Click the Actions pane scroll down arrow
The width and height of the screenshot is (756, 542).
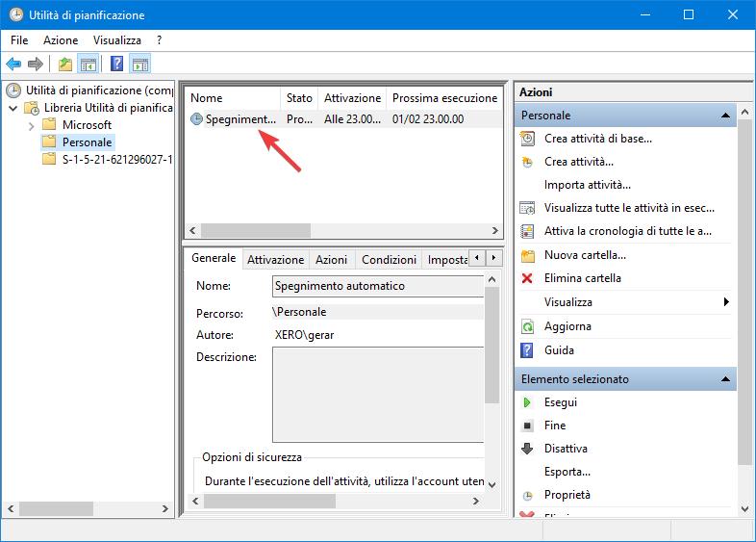coord(744,508)
